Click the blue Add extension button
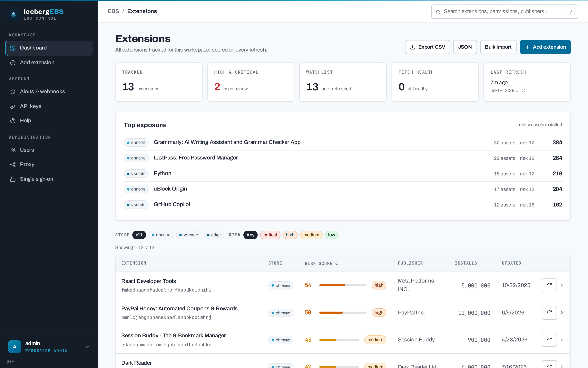 545,47
